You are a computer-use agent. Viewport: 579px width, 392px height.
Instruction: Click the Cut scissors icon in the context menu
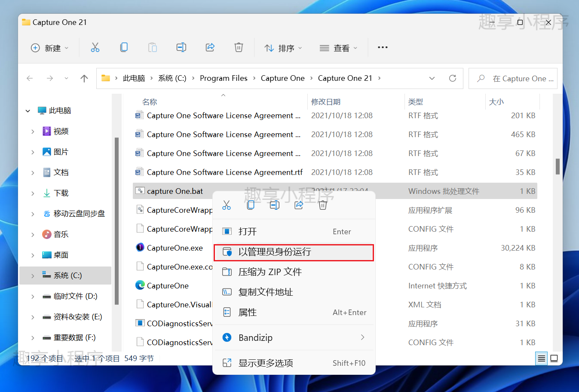point(227,205)
